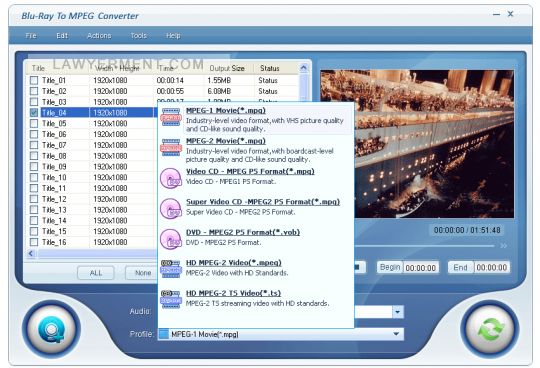Click the Profile combo box showing MPEG-1 Movie

281,334
